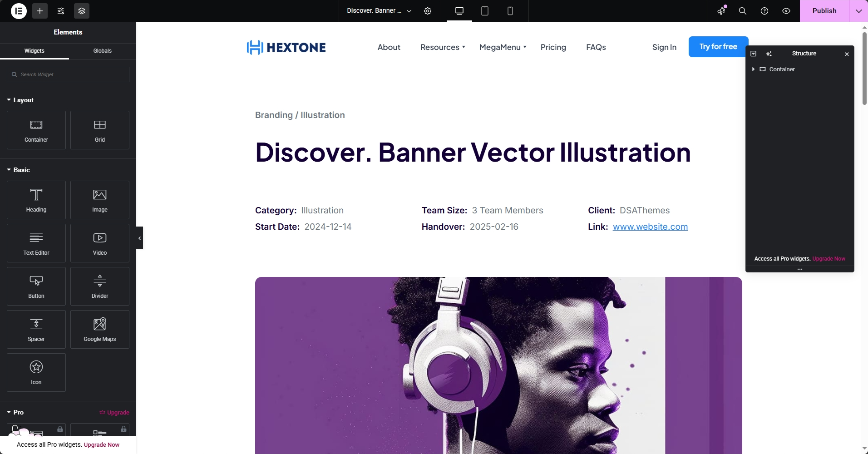Open the www.website.com link
Viewport: 868px width, 454px height.
coord(650,227)
